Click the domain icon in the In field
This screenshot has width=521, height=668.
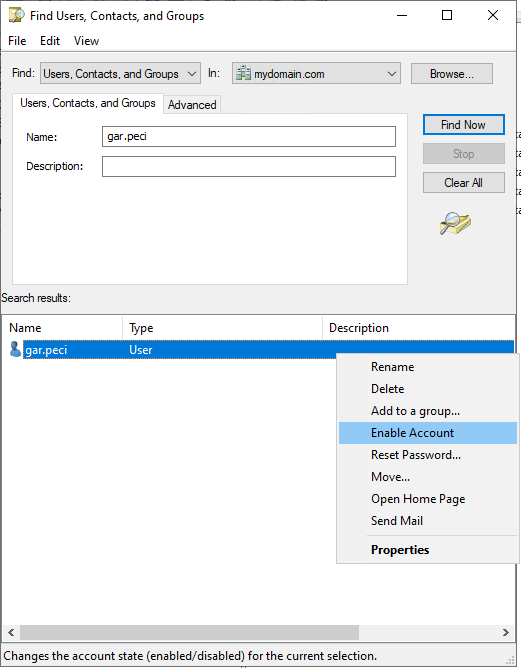coord(243,74)
